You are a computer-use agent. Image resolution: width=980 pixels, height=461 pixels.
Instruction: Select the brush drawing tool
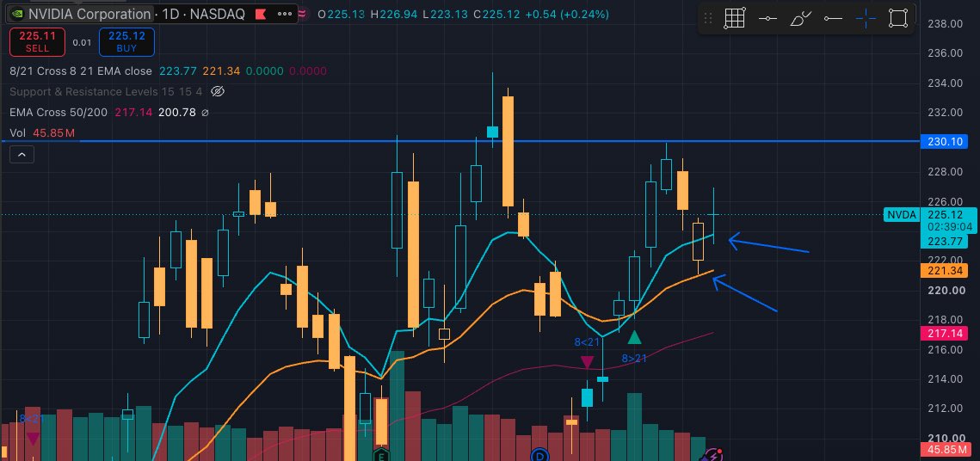click(800, 19)
